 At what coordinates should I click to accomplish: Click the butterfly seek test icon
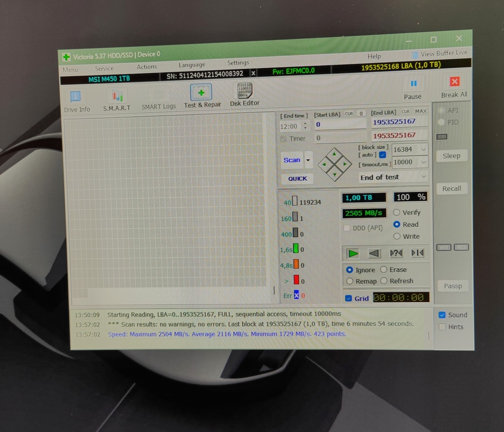pyautogui.click(x=417, y=253)
